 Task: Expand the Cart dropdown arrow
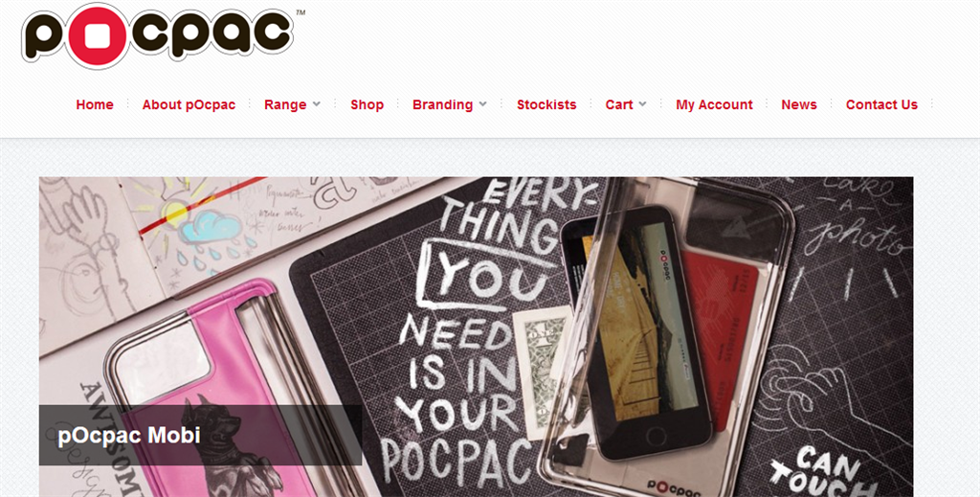642,104
